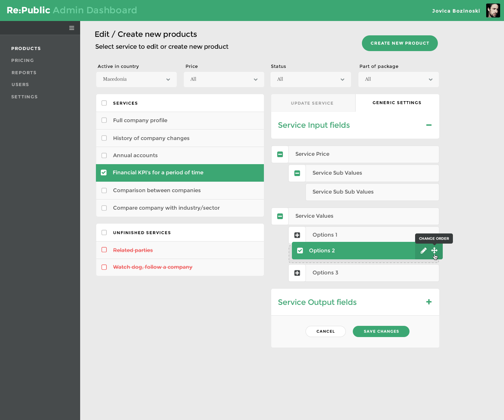Uncheck the Options 2 checkbox
504x420 pixels.
click(x=300, y=251)
